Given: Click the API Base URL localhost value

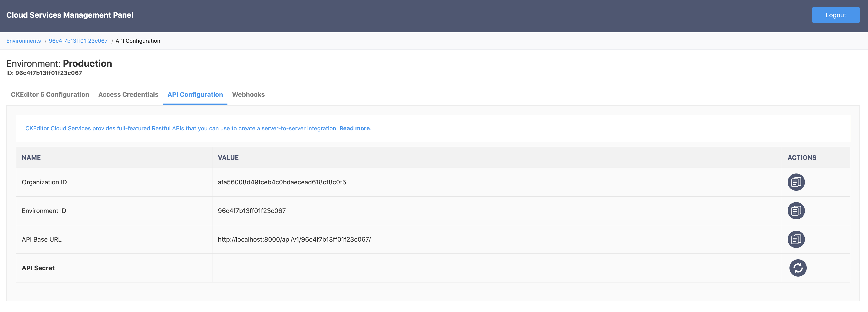Looking at the screenshot, I should [294, 240].
